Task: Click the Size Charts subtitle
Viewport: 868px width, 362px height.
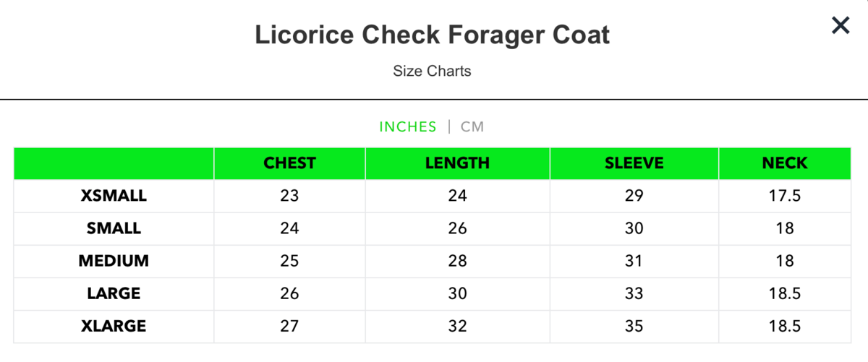Action: pos(432,71)
